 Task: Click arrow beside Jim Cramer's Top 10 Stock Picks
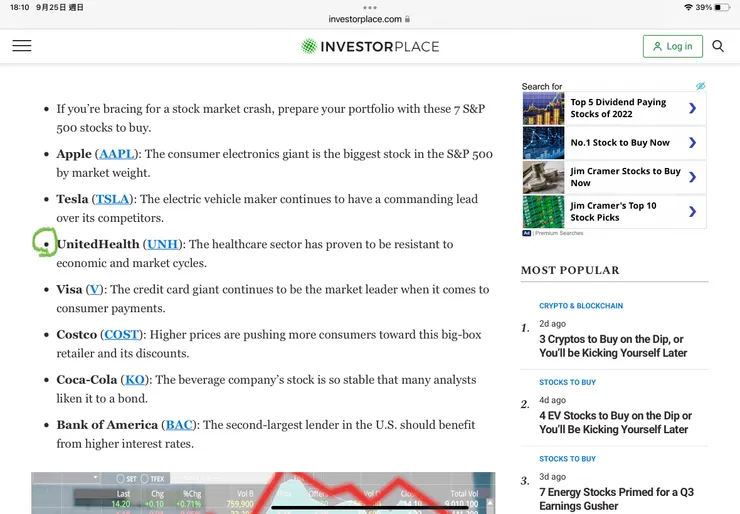[692, 211]
